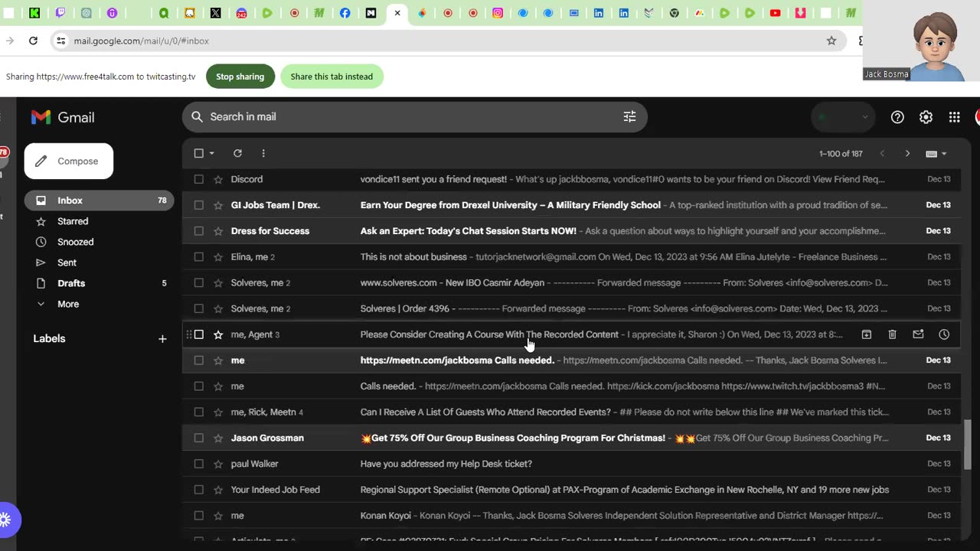Refresh the inbox list
Image resolution: width=980 pixels, height=551 pixels.
pyautogui.click(x=237, y=153)
